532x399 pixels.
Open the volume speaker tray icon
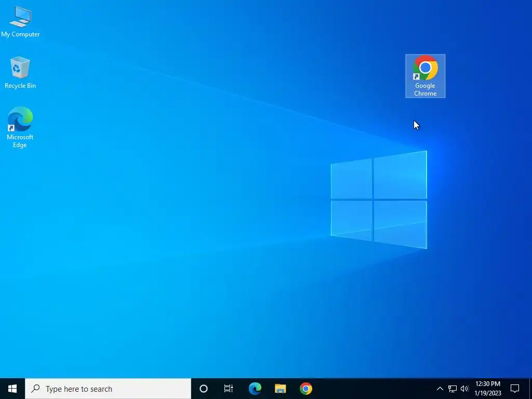pos(464,389)
